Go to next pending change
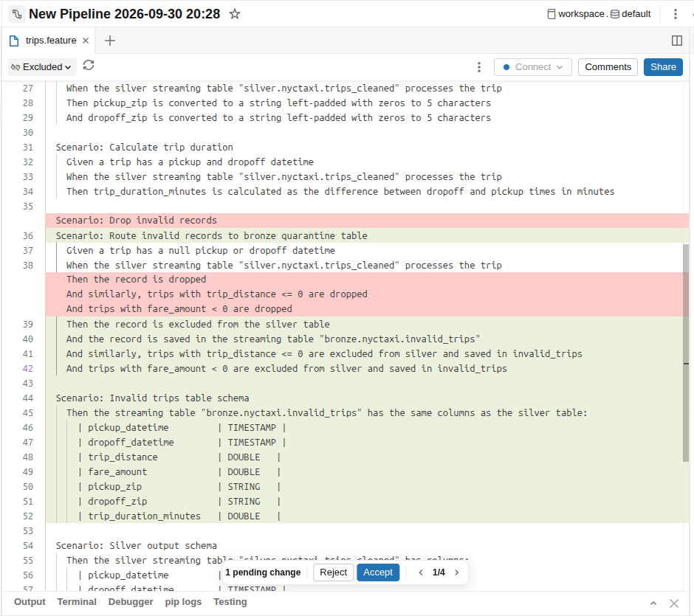The width and height of the screenshot is (694, 616). point(457,572)
